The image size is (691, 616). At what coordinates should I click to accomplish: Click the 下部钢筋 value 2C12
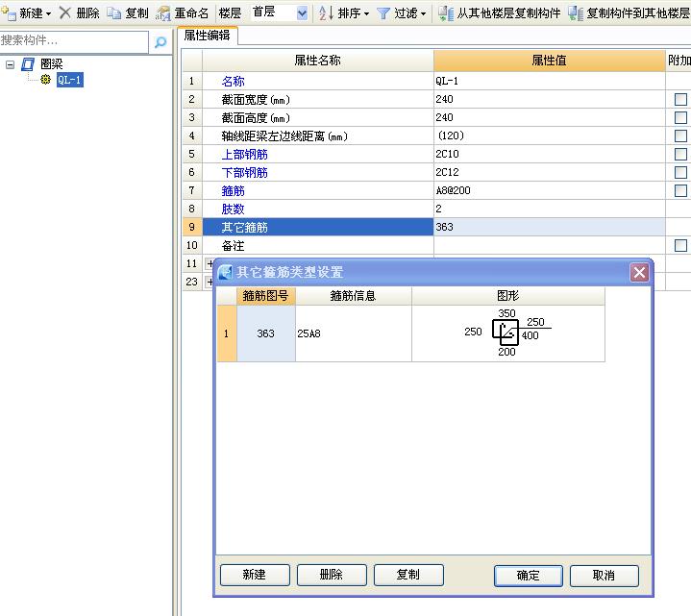point(549,172)
